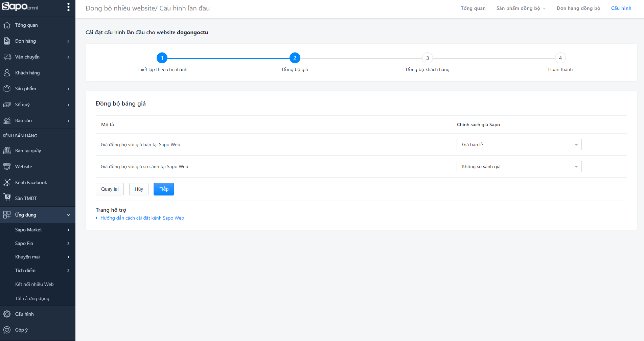Expand the Sổ quỹ submenu chevron
Viewport: 644px width, 341px height.
pyautogui.click(x=68, y=105)
